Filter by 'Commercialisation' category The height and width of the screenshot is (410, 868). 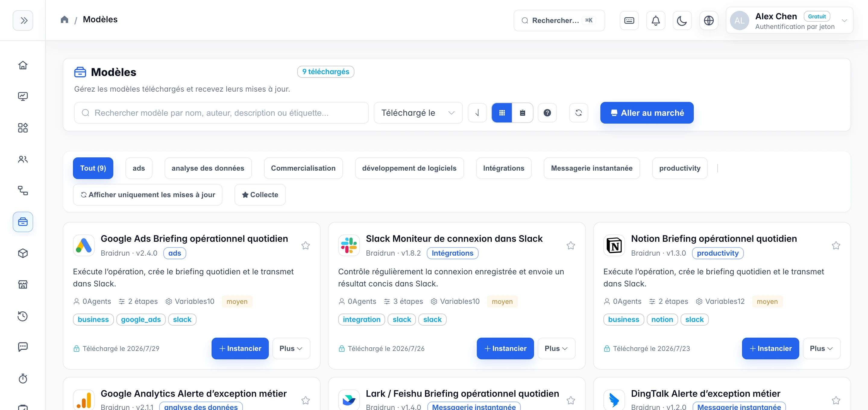[303, 168]
